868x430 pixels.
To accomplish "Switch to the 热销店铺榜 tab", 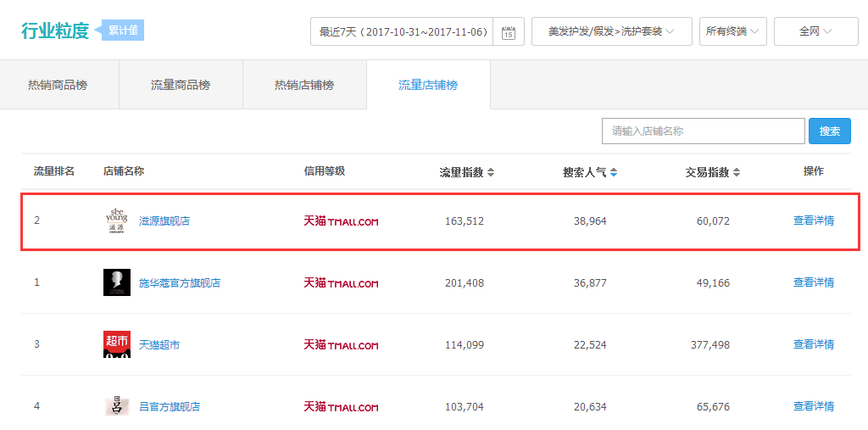I will (x=304, y=85).
